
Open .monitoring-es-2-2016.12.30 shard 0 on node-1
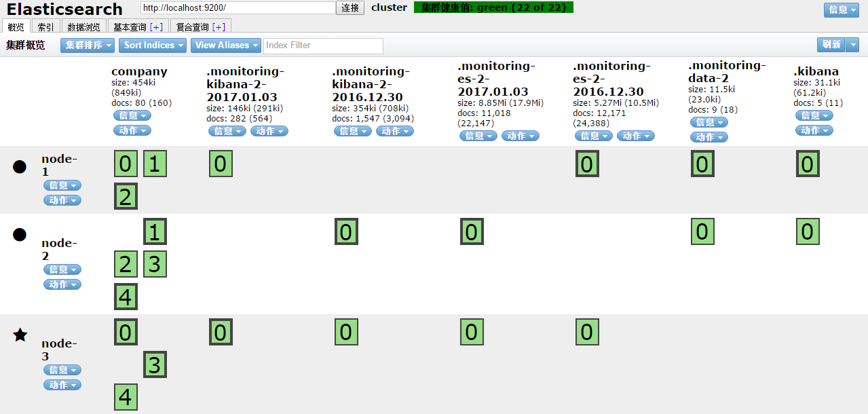coord(587,164)
